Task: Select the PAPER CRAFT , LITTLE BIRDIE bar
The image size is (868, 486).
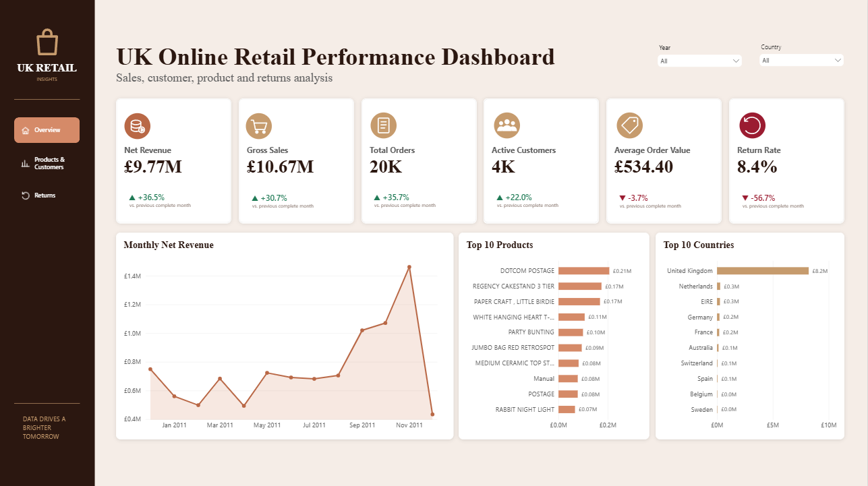Action: (x=579, y=301)
